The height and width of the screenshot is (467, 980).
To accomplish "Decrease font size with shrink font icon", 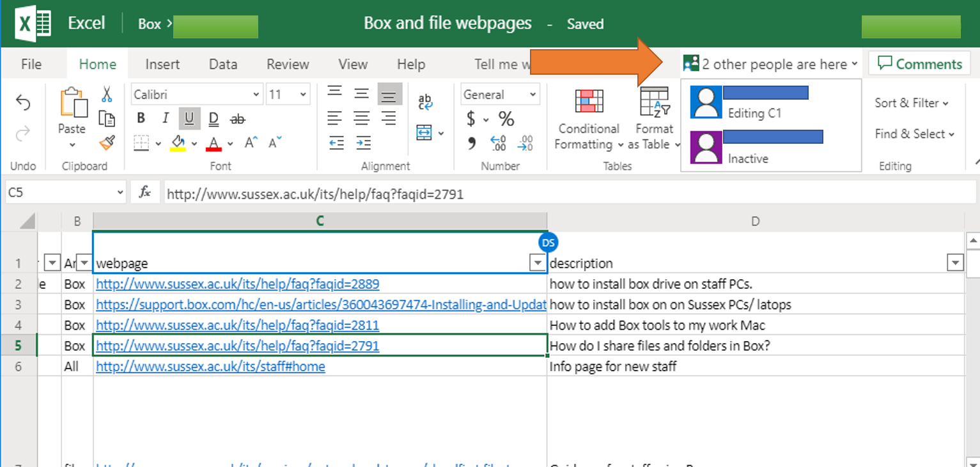I will tap(275, 142).
